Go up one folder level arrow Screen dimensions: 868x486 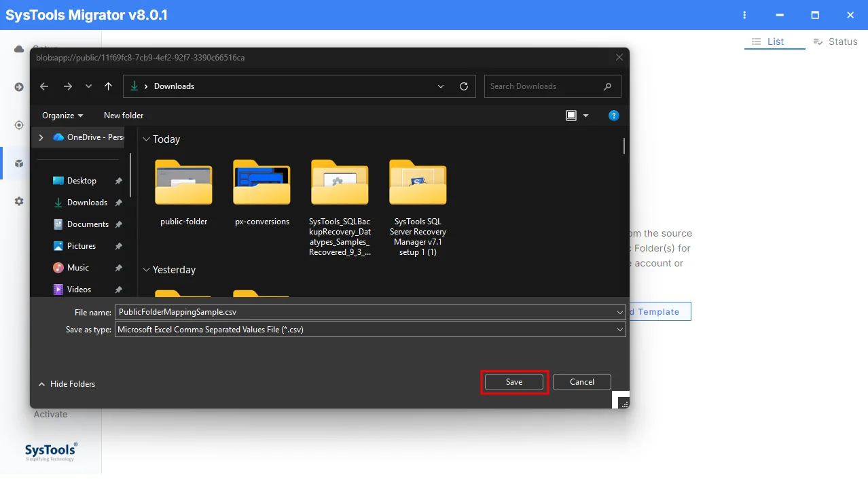[108, 86]
